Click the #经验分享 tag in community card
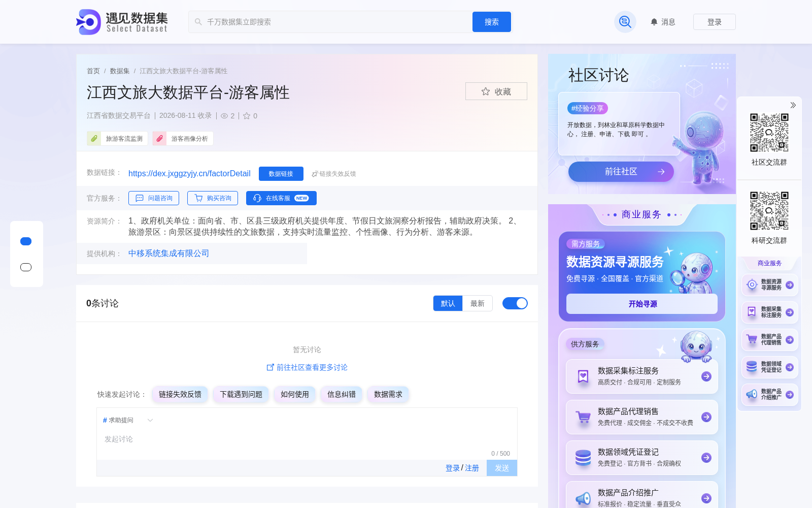812x508 pixels. click(588, 108)
